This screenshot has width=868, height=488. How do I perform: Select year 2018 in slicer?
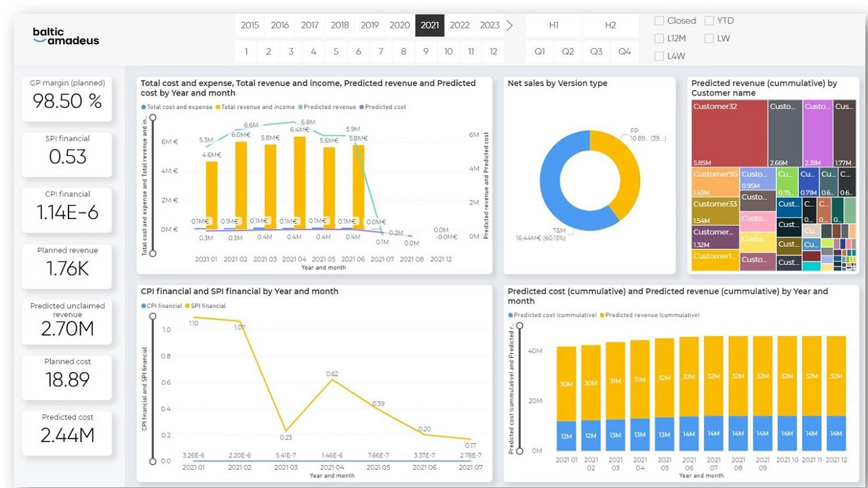[x=340, y=25]
